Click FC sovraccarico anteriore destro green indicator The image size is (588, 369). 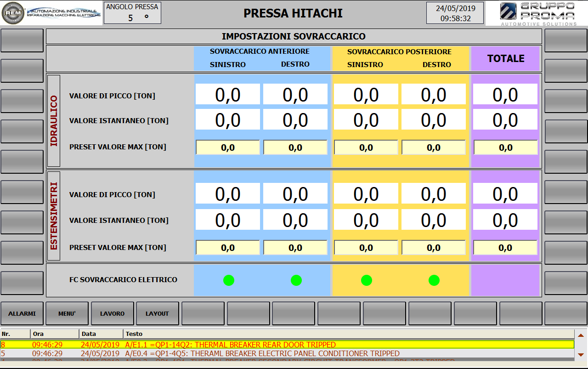(296, 280)
